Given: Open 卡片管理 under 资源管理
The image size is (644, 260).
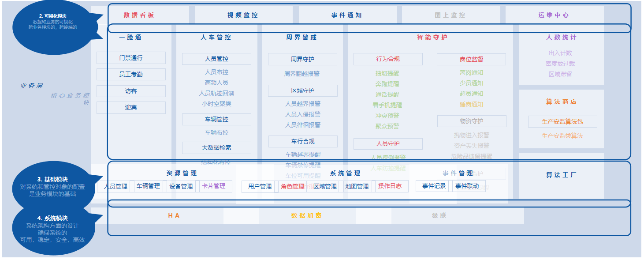Looking at the screenshot, I should pos(214,186).
